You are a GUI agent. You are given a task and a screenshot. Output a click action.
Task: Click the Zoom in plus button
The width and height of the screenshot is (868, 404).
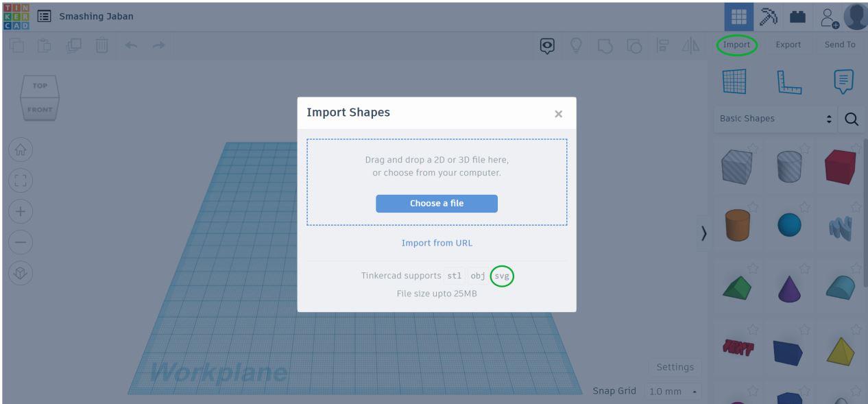point(20,211)
